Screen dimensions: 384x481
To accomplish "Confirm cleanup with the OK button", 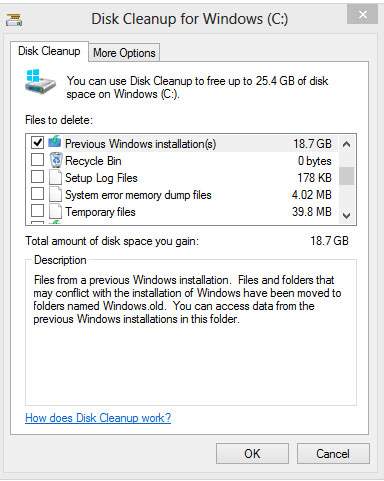I will click(252, 453).
